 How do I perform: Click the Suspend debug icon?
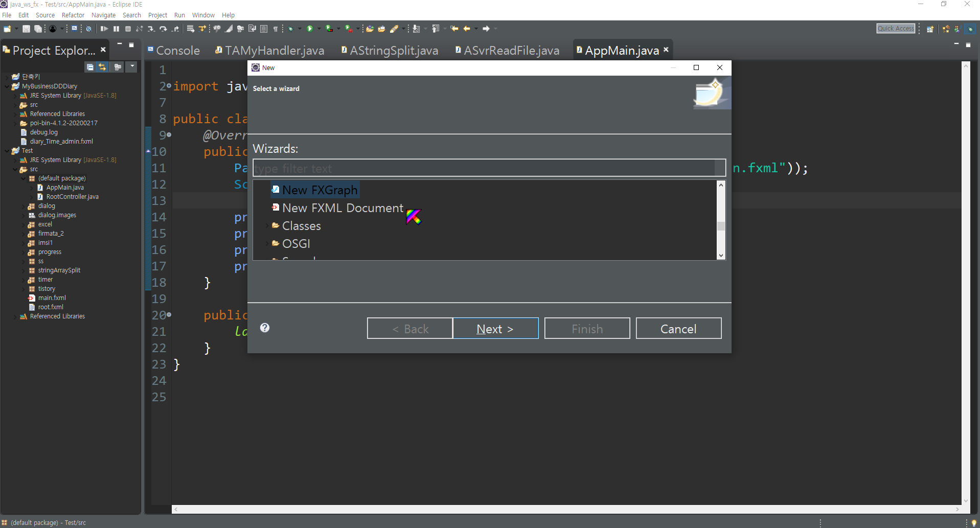coord(117,29)
